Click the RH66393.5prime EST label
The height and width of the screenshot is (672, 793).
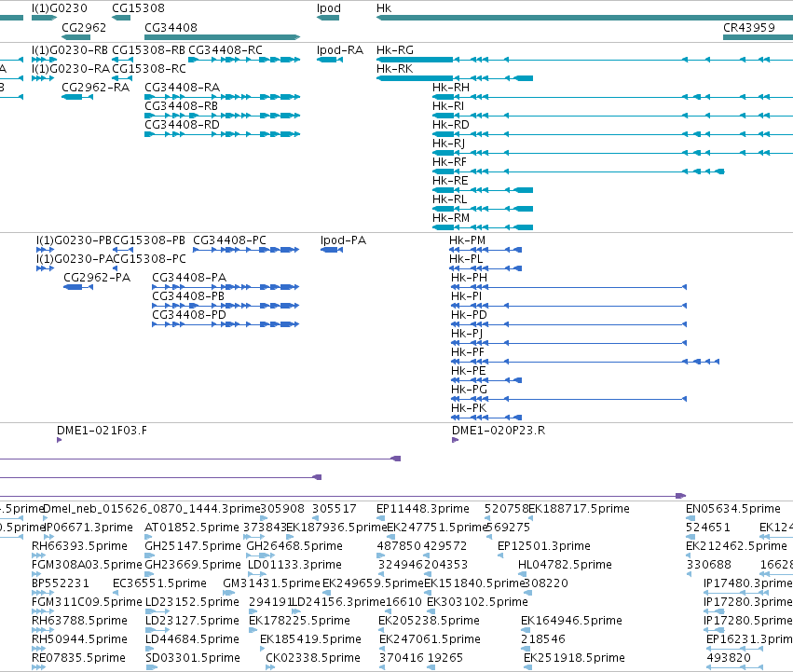pyautogui.click(x=79, y=546)
